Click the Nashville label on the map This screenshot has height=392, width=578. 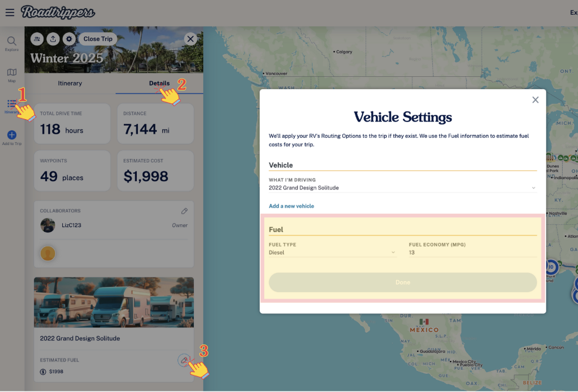(x=557, y=214)
